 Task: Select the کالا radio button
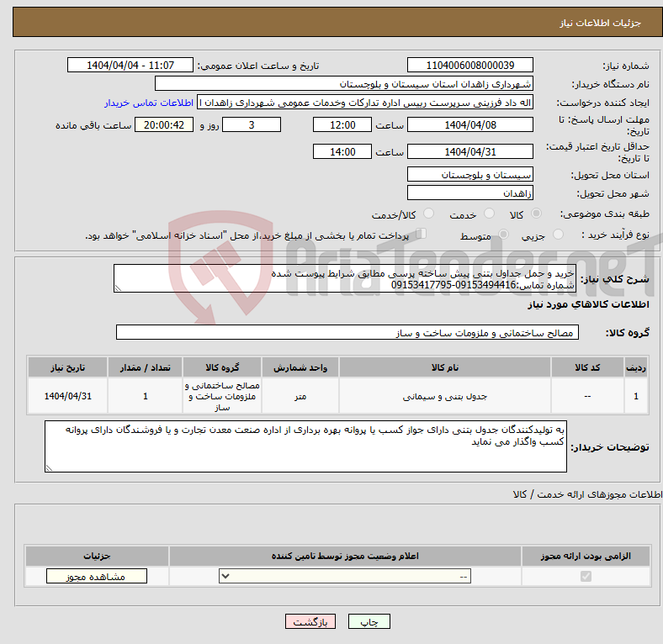(x=536, y=214)
